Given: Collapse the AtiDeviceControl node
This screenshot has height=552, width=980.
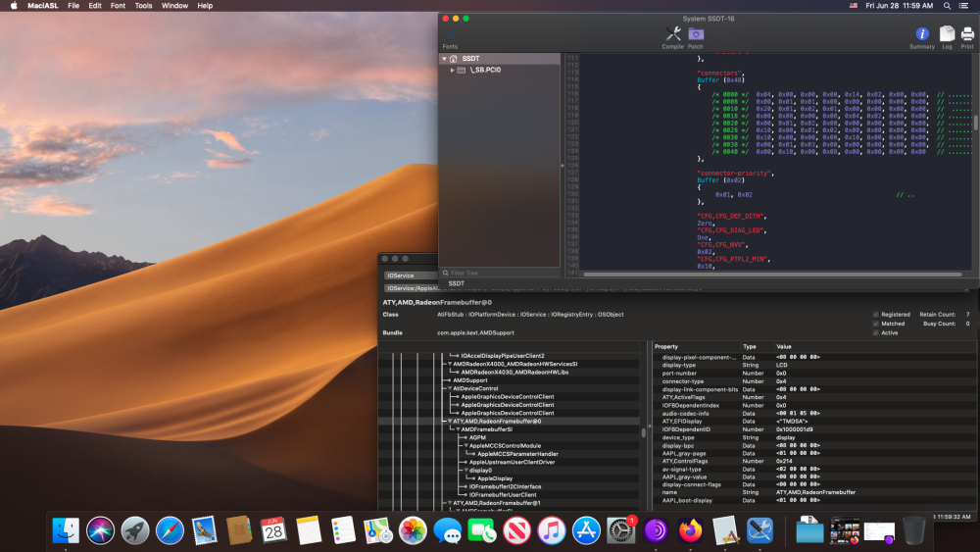Looking at the screenshot, I should [450, 388].
